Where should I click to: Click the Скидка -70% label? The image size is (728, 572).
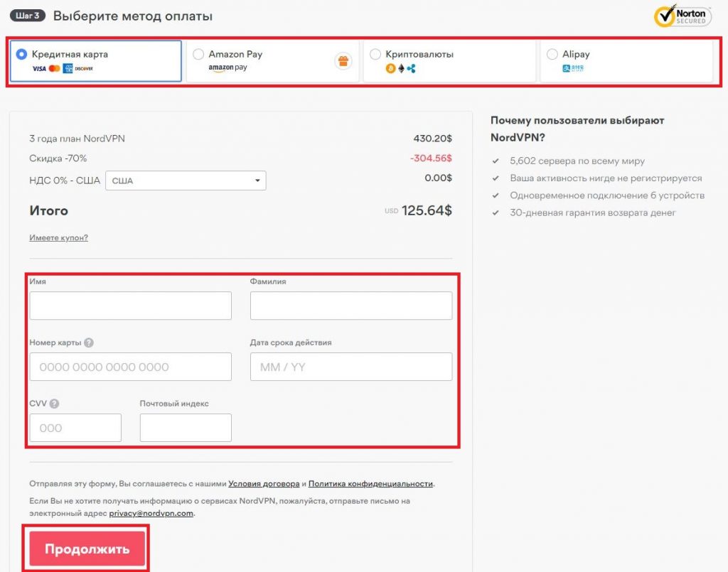coord(58,158)
